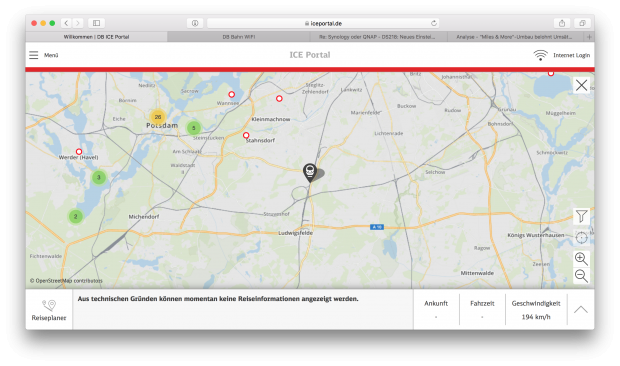This screenshot has height=366, width=620.
Task: Click the A 10 highway badge
Action: [376, 227]
